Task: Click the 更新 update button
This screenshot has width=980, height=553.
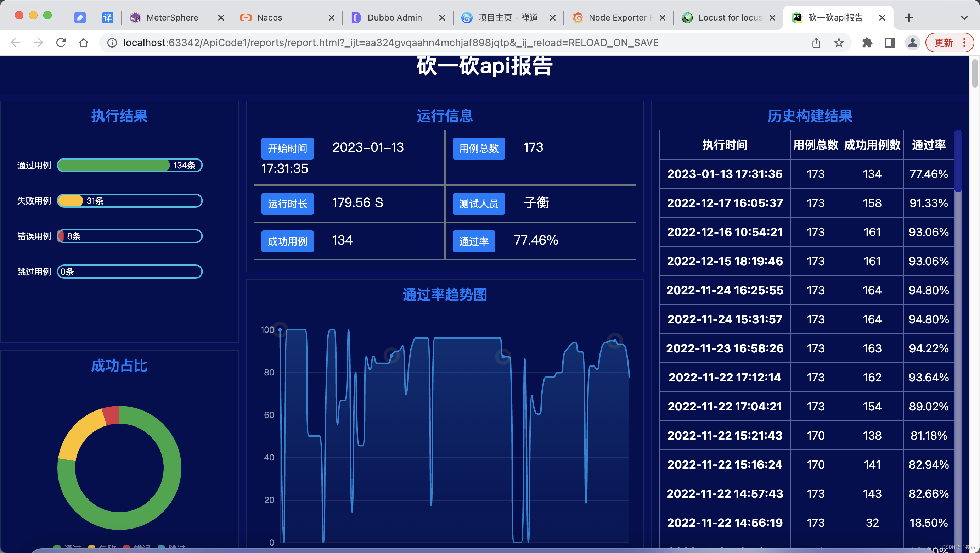Action: (949, 43)
